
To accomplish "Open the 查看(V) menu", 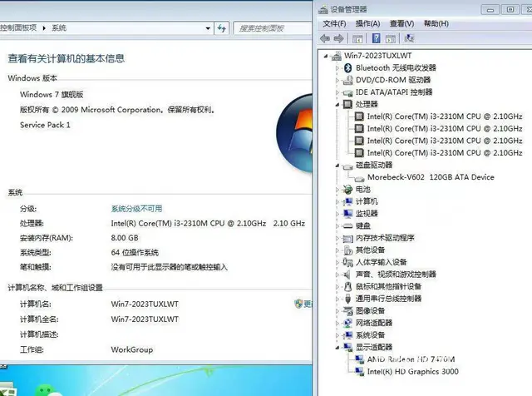I will click(x=401, y=23).
